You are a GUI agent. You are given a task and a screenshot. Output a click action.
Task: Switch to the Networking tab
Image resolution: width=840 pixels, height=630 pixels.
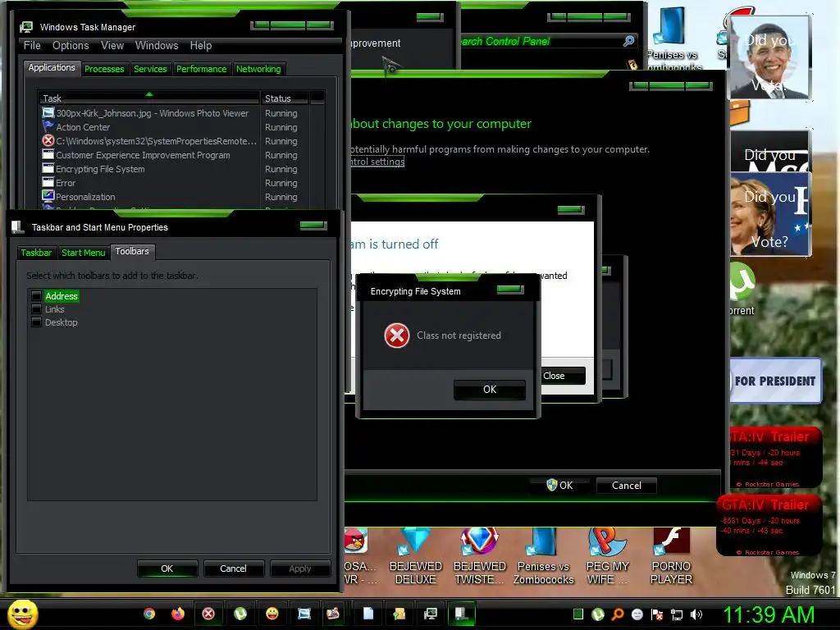(258, 69)
